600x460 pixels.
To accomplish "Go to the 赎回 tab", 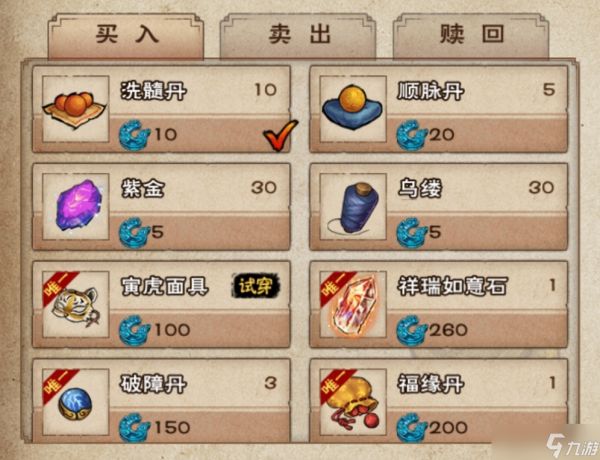I will click(x=471, y=35).
